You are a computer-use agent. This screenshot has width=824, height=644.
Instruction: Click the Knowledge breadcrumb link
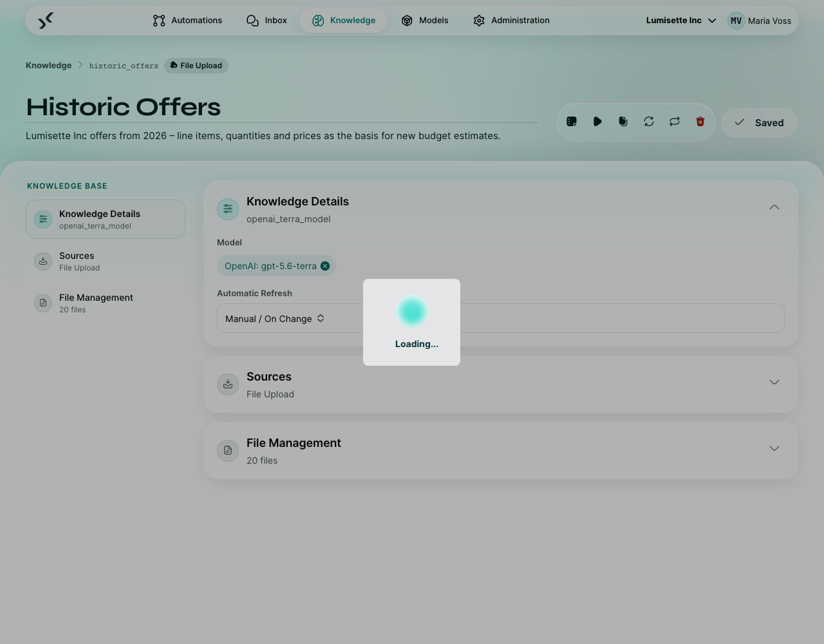(x=49, y=66)
